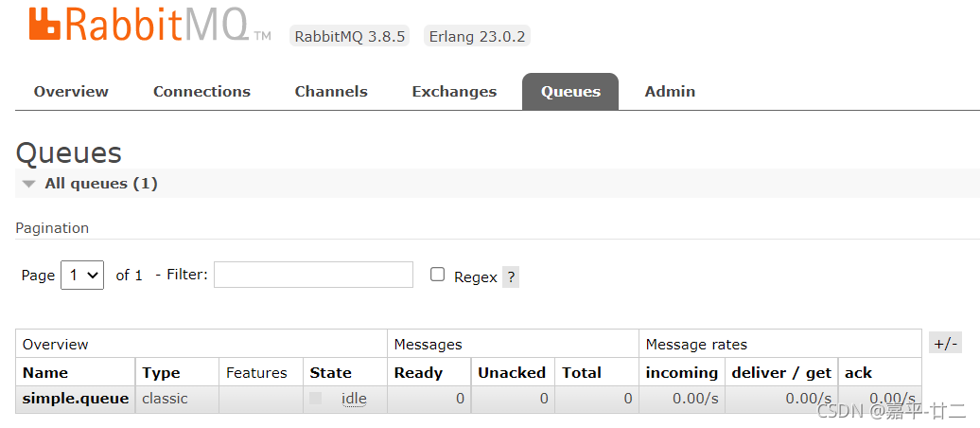980x428 pixels.
Task: Open the Regex help question mark
Action: click(x=511, y=277)
